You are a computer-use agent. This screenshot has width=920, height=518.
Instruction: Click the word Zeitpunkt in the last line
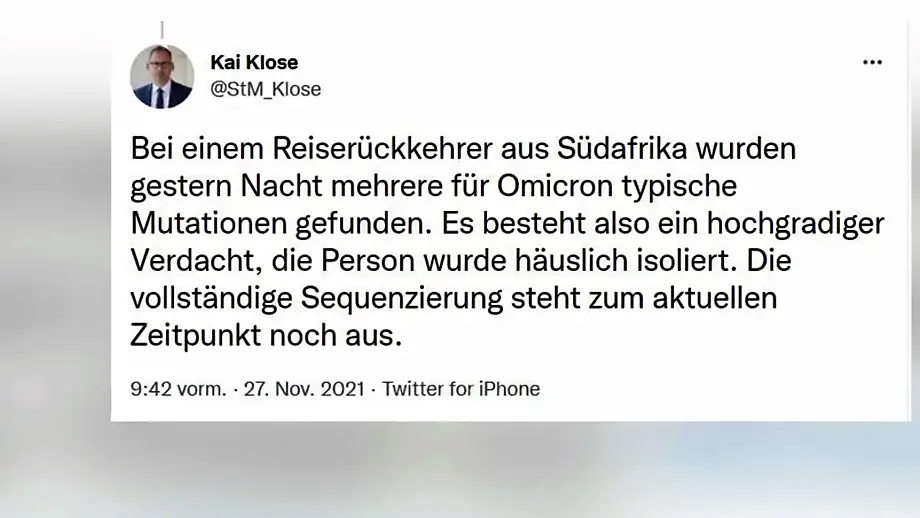193,335
